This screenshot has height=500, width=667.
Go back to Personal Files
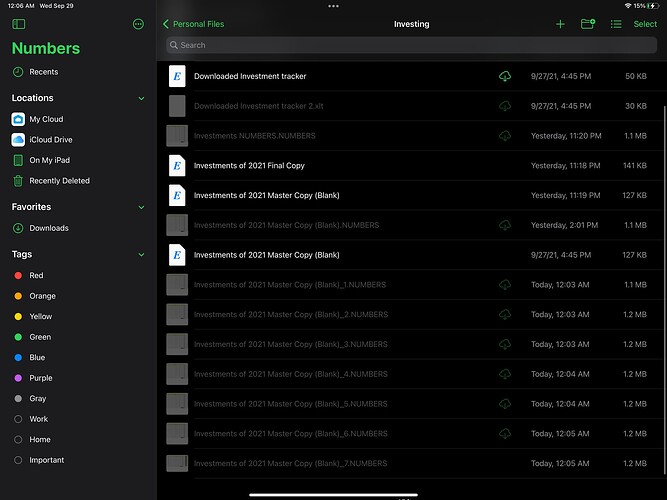[194, 24]
